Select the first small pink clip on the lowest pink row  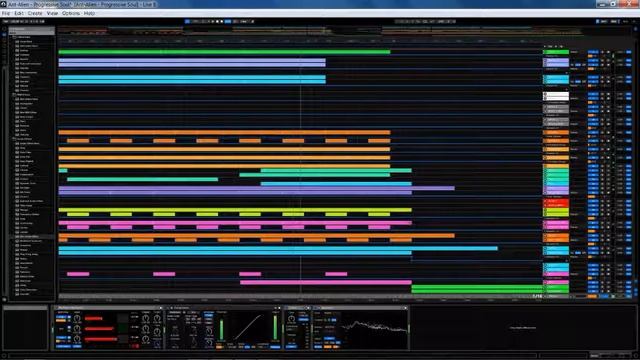pyautogui.click(x=78, y=274)
